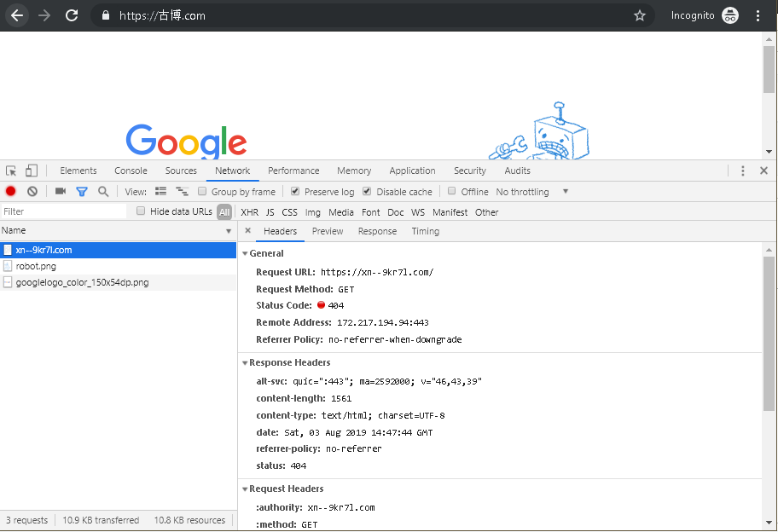Filter requests by Font type

point(370,212)
